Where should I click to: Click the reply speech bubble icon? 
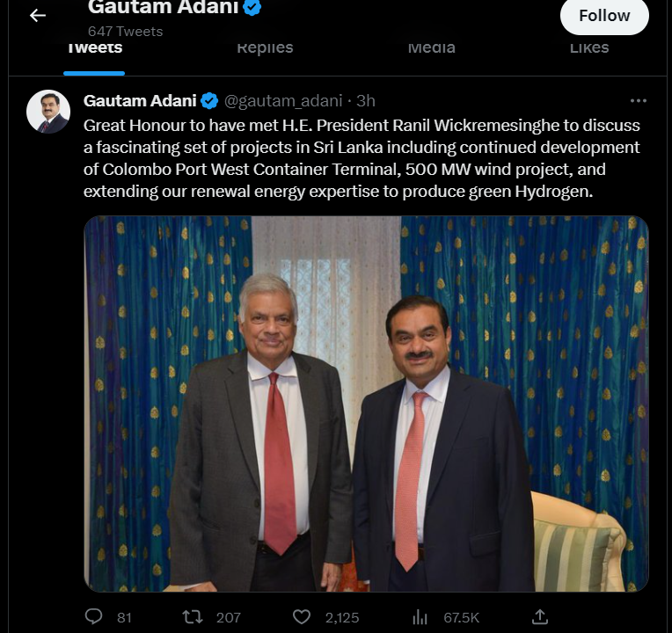[x=93, y=616]
